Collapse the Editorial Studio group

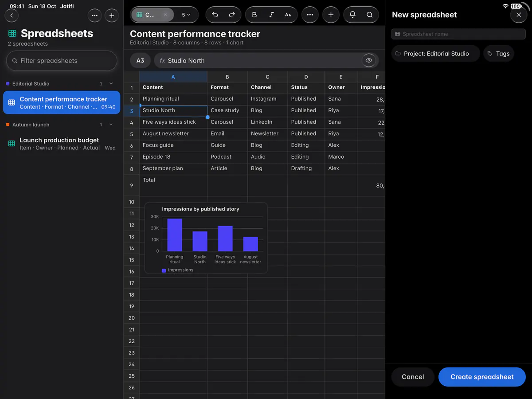111,84
